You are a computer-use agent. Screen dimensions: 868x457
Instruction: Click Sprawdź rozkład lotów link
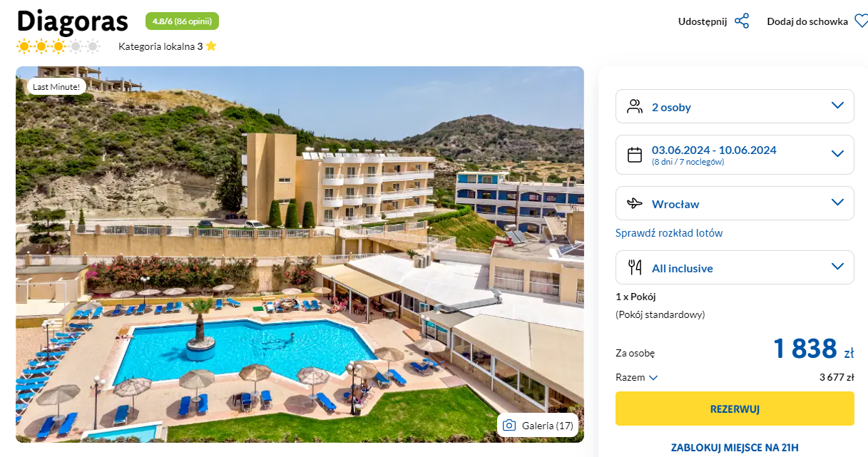click(669, 233)
